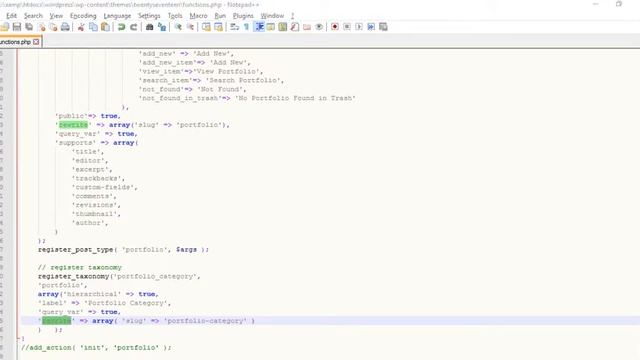Click the '// register taxonomy' comment
The width and height of the screenshot is (640, 360).
click(80, 267)
